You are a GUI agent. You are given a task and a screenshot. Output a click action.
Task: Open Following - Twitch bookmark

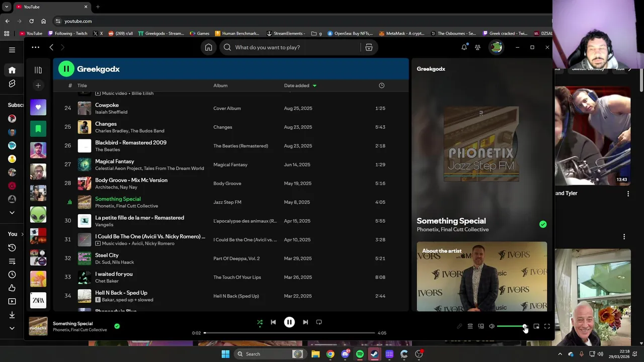click(x=67, y=34)
